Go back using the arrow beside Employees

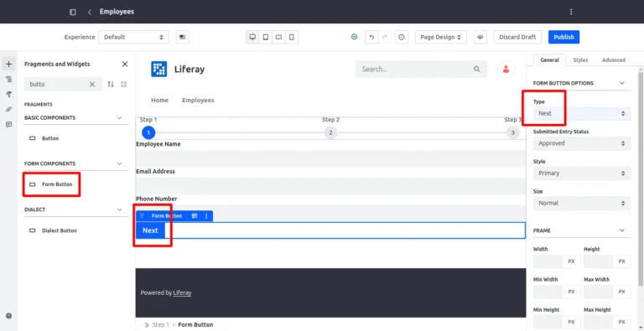90,12
